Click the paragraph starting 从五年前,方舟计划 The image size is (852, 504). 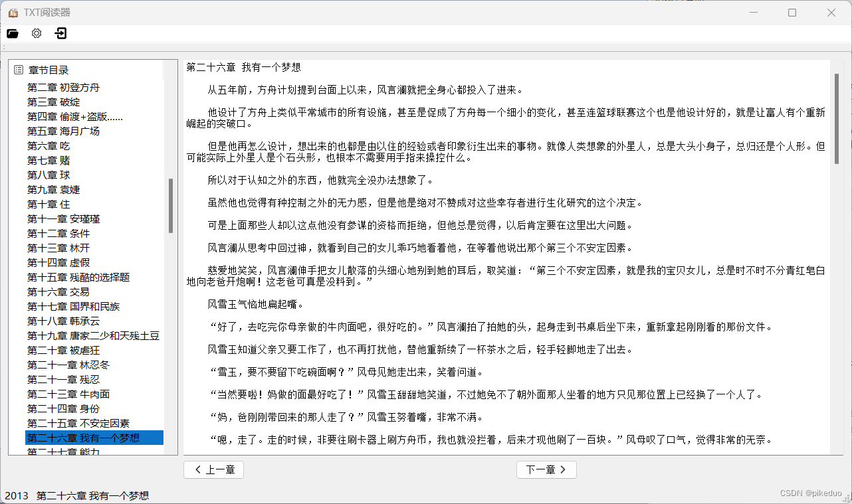tap(366, 90)
